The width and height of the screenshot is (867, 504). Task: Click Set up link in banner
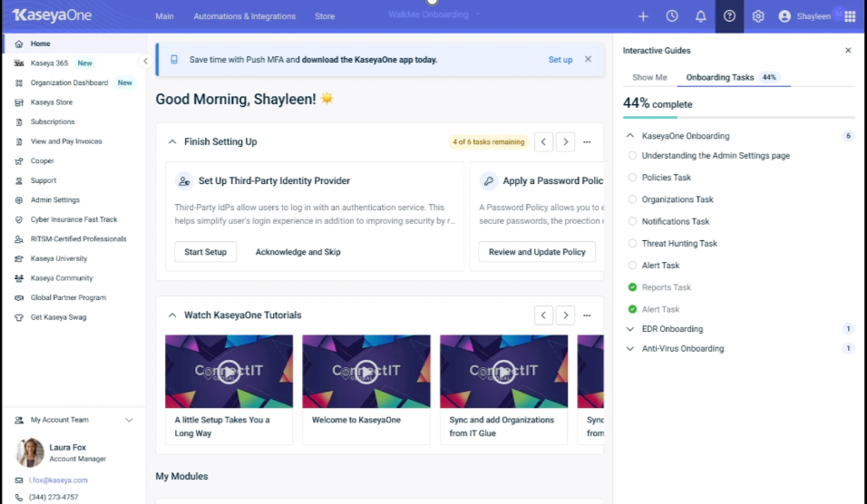coord(560,60)
